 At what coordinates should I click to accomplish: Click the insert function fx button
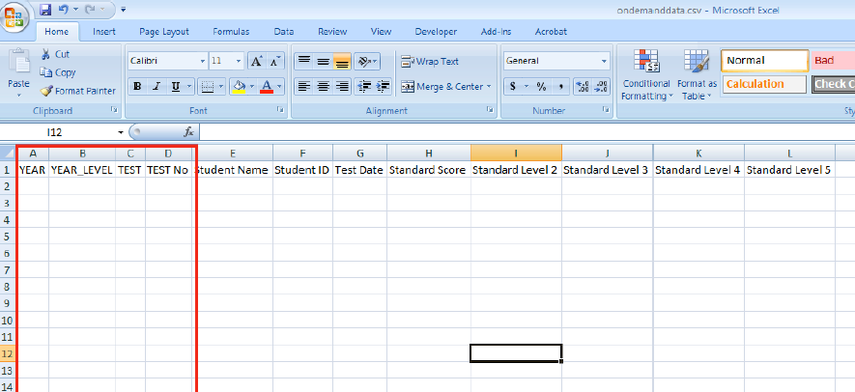pos(189,131)
